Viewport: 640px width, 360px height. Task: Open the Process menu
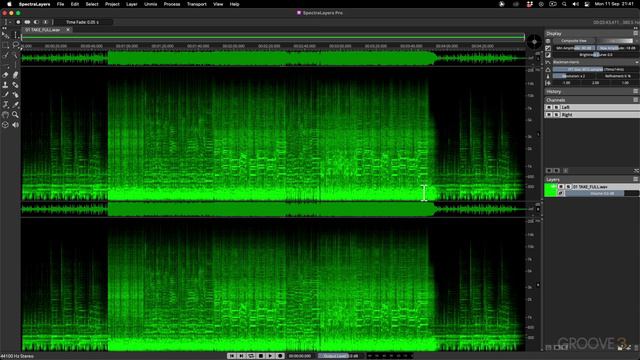point(172,4)
